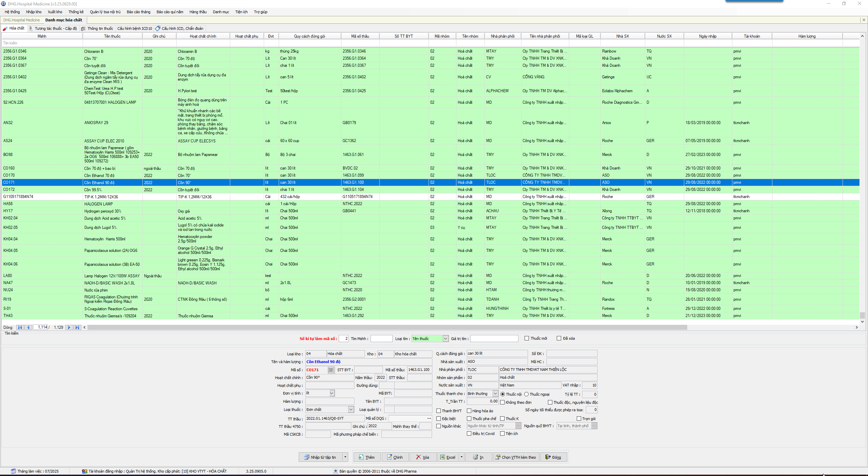Click the Đóng exit door icon
This screenshot has height=476, width=868.
coord(548,457)
